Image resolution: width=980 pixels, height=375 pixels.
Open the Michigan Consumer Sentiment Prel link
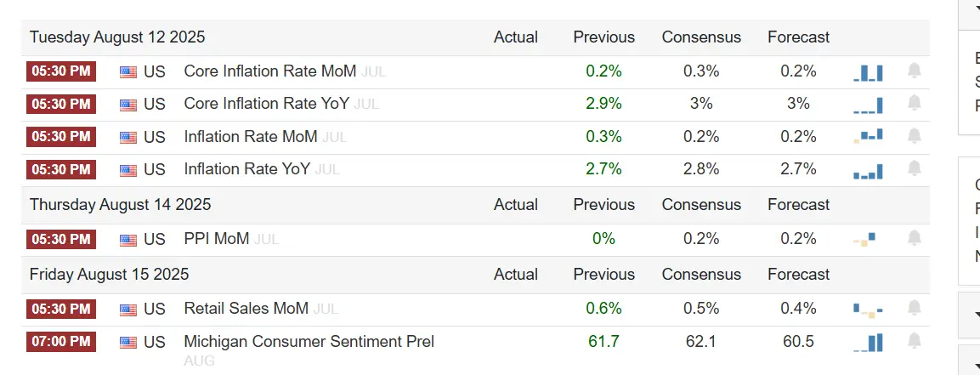pos(309,342)
